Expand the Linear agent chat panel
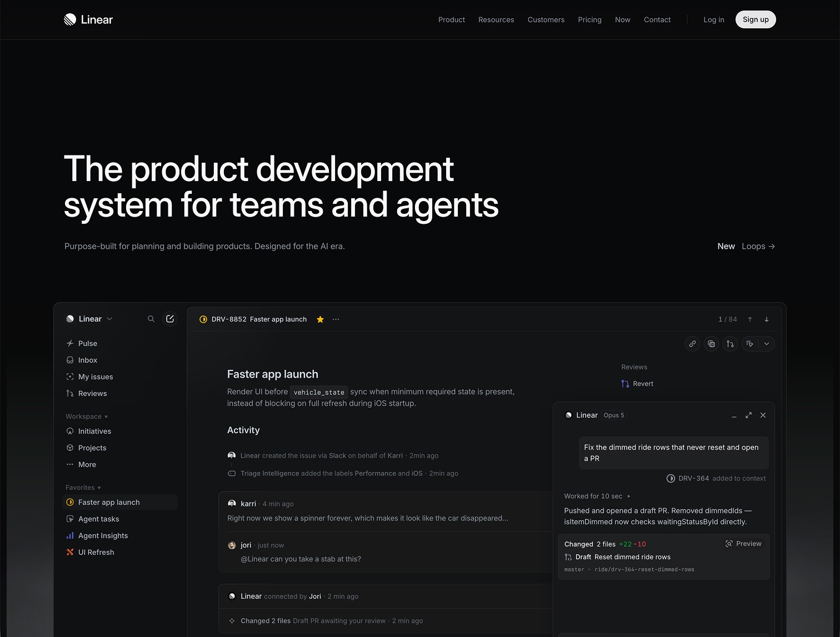 coord(748,415)
